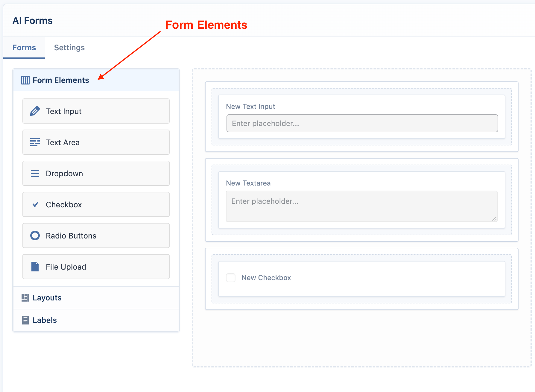535x392 pixels.
Task: Tick the New Checkbox box
Action: [x=231, y=278]
